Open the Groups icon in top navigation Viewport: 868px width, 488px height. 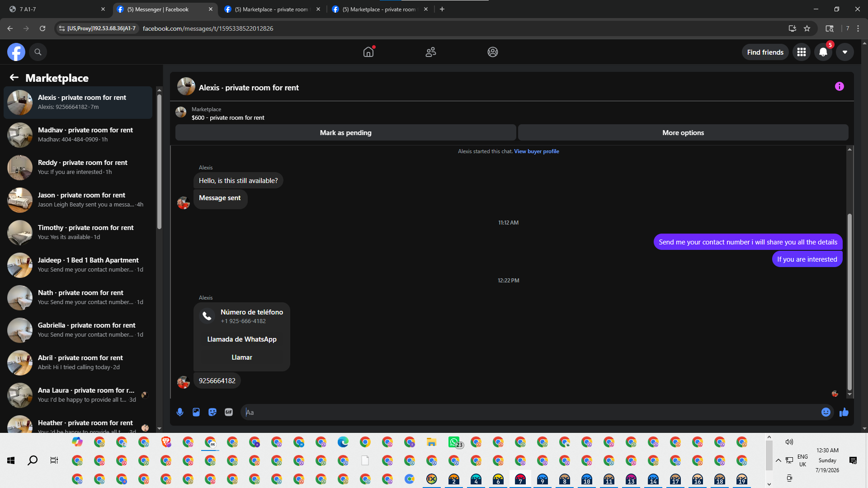[x=493, y=52]
